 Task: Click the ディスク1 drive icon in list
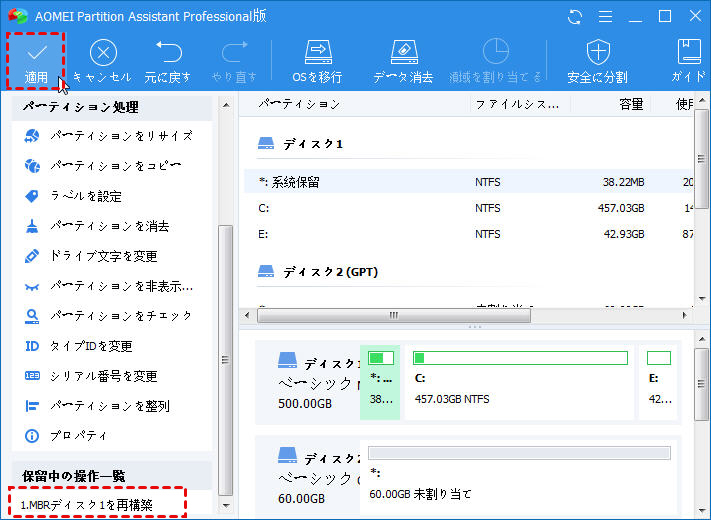[266, 144]
